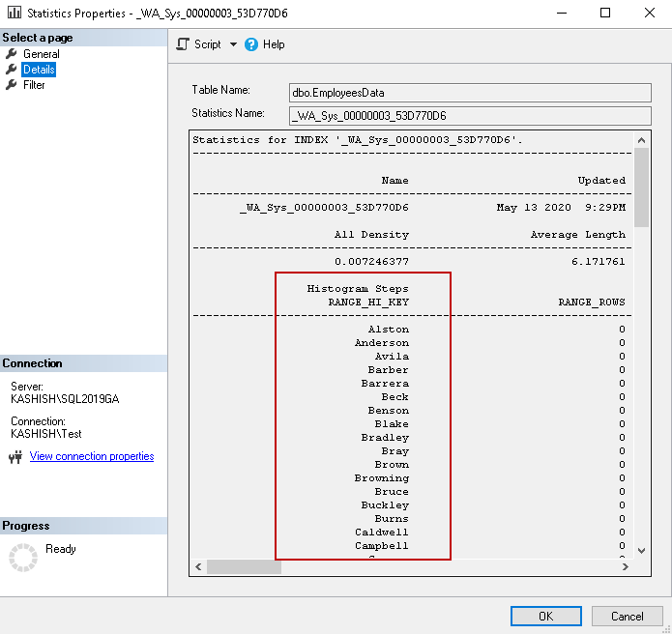Click the 'Barber' histogram entry
This screenshot has height=634, width=672.
[x=389, y=370]
